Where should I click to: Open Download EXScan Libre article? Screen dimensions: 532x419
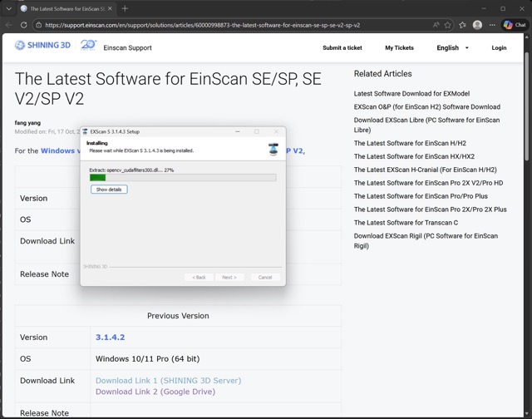tap(426, 125)
